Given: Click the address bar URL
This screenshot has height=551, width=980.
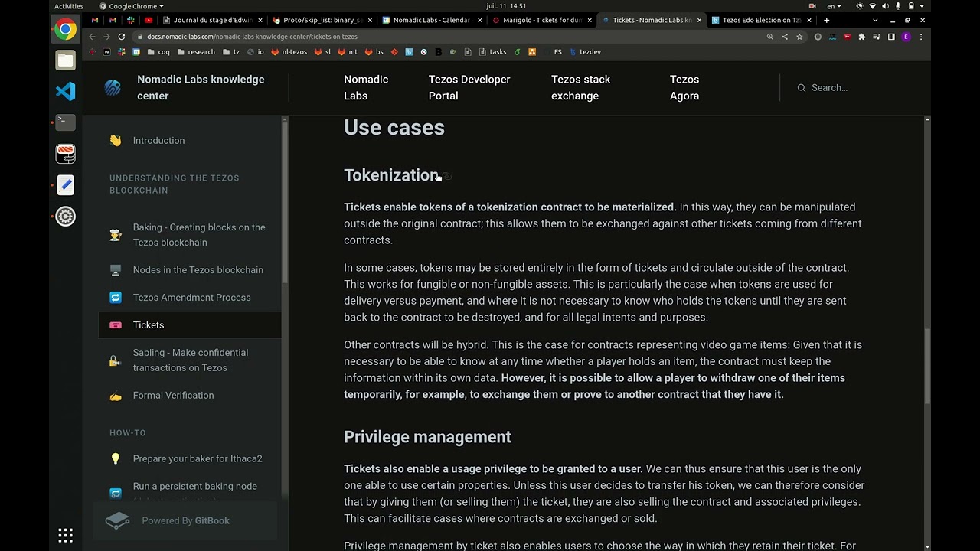Looking at the screenshot, I should pyautogui.click(x=252, y=37).
